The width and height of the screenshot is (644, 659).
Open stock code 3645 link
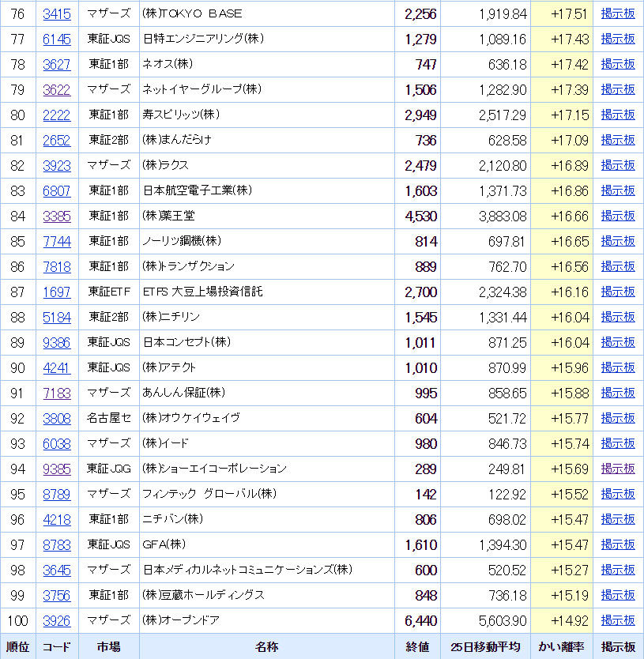[x=57, y=570]
